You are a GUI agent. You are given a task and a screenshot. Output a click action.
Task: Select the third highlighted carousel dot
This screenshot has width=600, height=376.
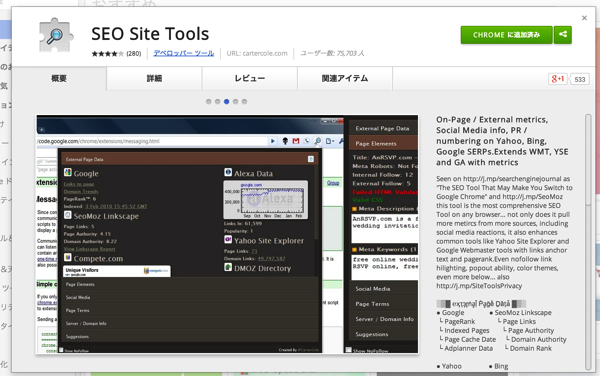point(227,101)
